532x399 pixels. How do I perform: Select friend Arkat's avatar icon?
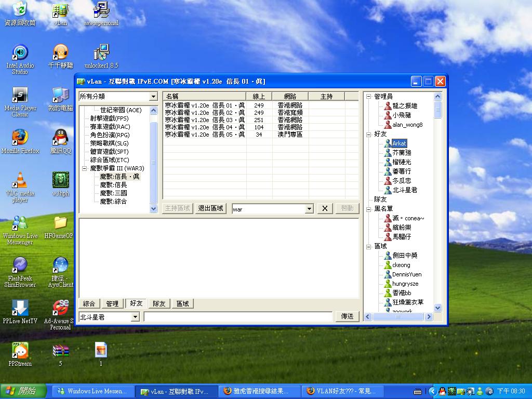(388, 142)
